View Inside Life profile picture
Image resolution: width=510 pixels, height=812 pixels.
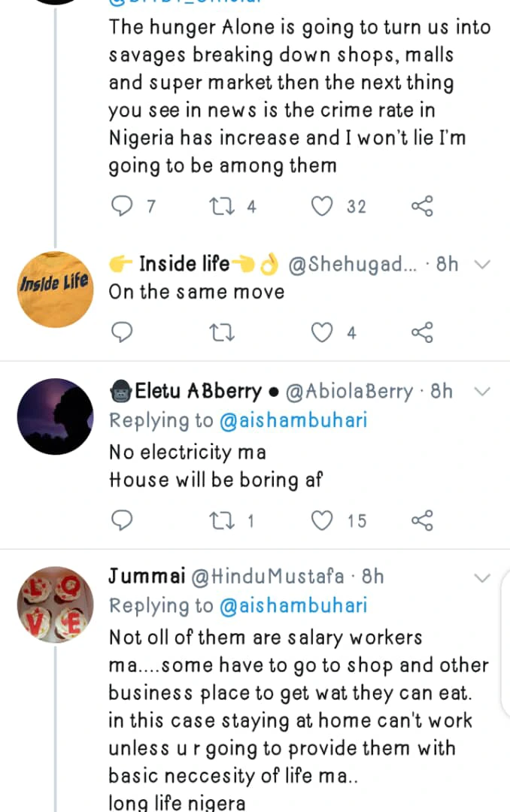click(56, 289)
